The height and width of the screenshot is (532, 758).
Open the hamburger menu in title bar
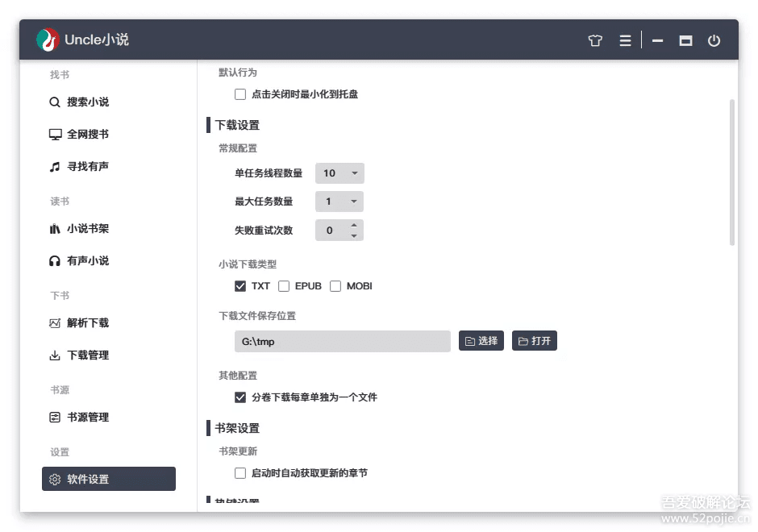point(625,40)
